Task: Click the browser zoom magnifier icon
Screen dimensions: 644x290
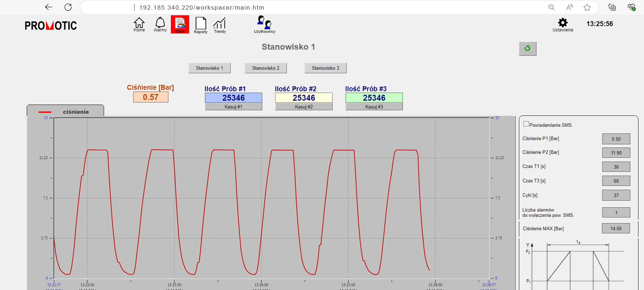Action: click(x=551, y=7)
